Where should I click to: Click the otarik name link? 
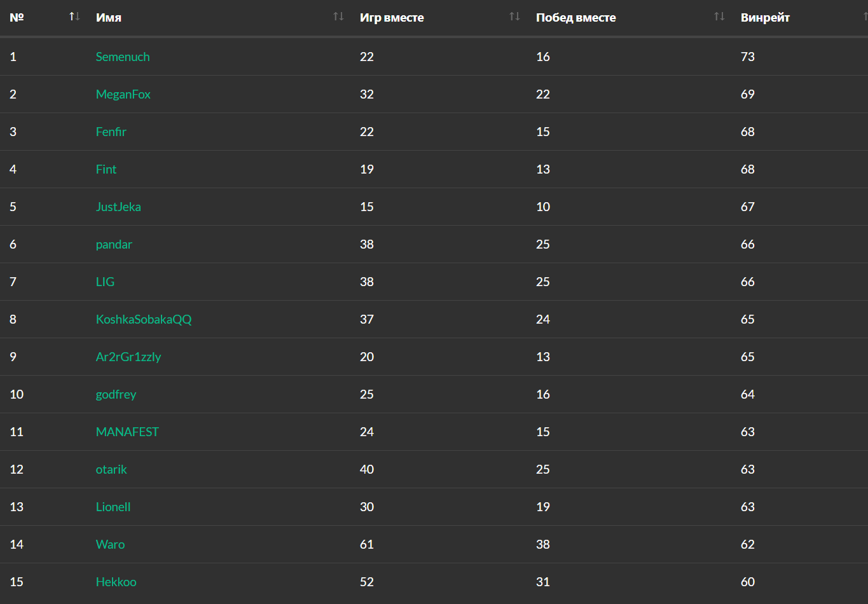point(111,469)
